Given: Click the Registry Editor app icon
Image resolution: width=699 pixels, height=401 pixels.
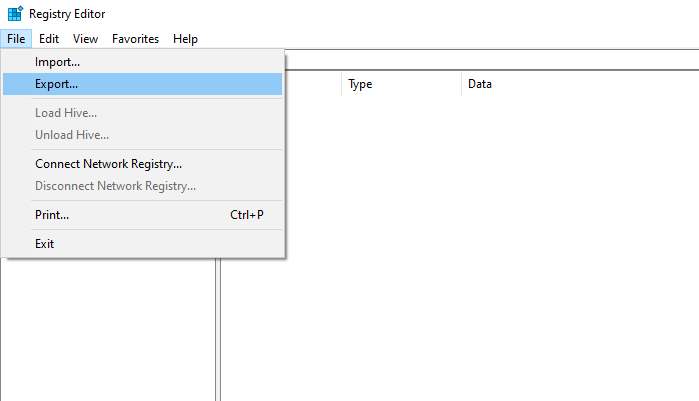Looking at the screenshot, I should tap(15, 14).
